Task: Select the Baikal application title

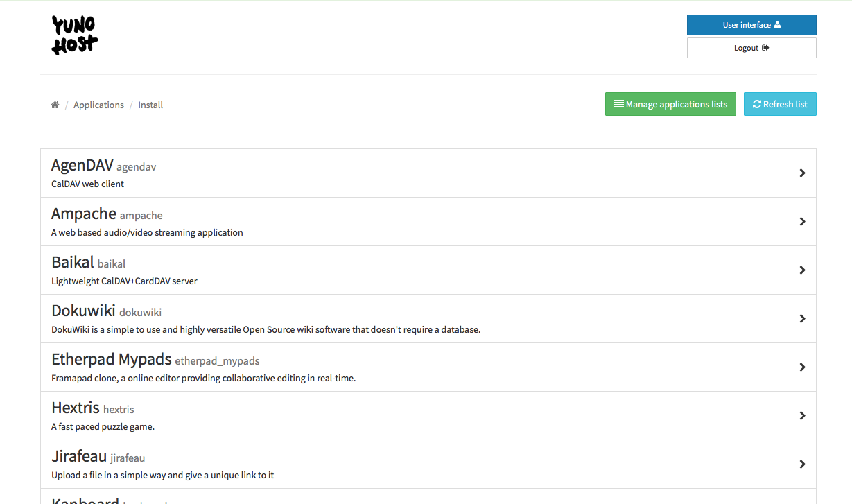Action: [x=73, y=262]
